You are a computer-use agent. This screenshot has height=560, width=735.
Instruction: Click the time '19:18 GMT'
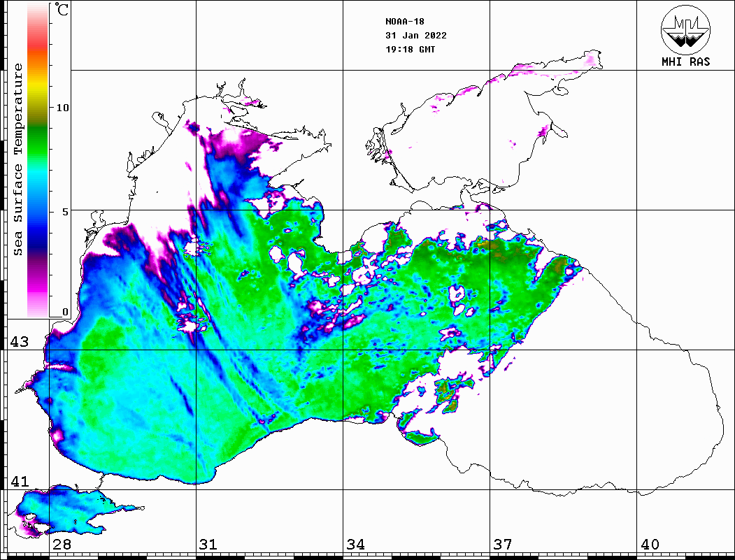click(411, 49)
